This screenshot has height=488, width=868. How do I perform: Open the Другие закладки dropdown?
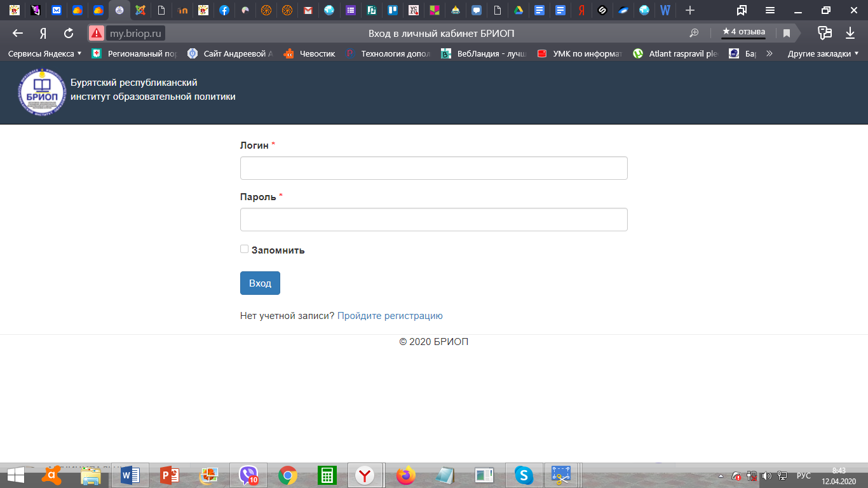pos(823,54)
